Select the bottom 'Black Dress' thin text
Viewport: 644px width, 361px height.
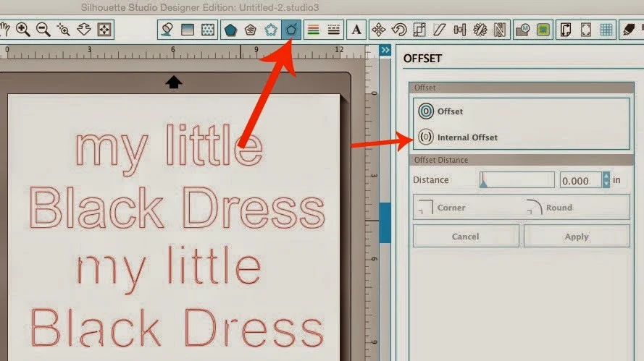tap(177, 328)
